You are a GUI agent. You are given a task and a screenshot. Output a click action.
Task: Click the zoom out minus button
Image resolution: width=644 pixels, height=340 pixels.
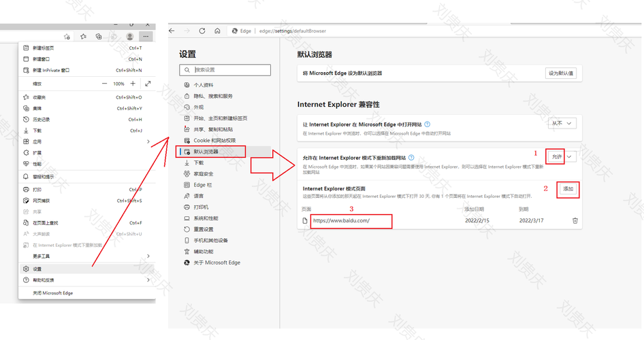[104, 84]
